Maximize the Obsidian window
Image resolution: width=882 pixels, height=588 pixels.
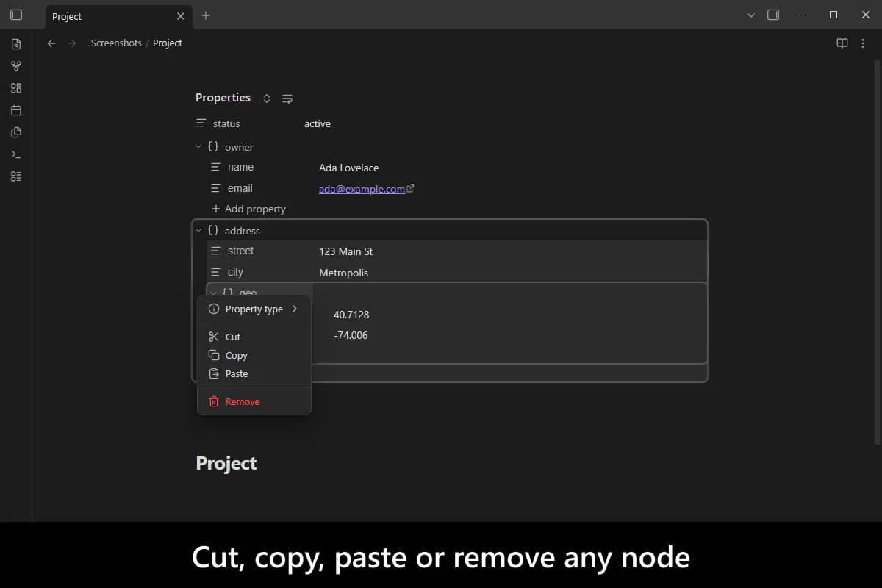(x=833, y=15)
